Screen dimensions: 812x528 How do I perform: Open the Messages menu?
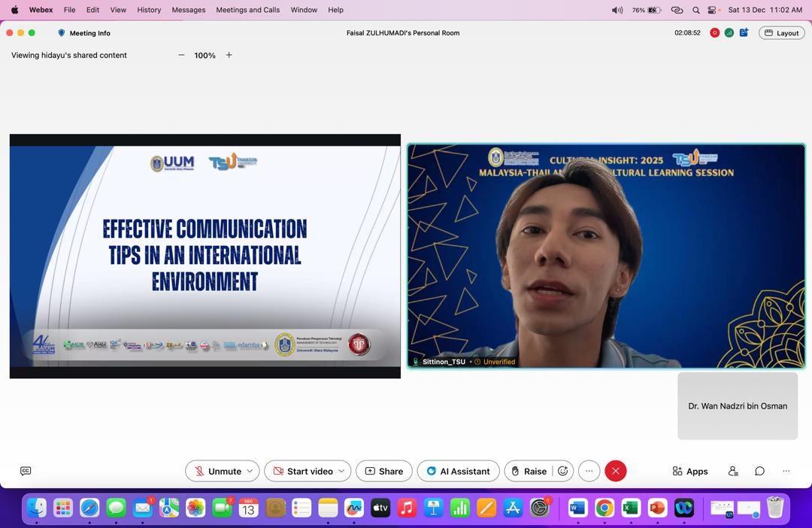point(188,10)
